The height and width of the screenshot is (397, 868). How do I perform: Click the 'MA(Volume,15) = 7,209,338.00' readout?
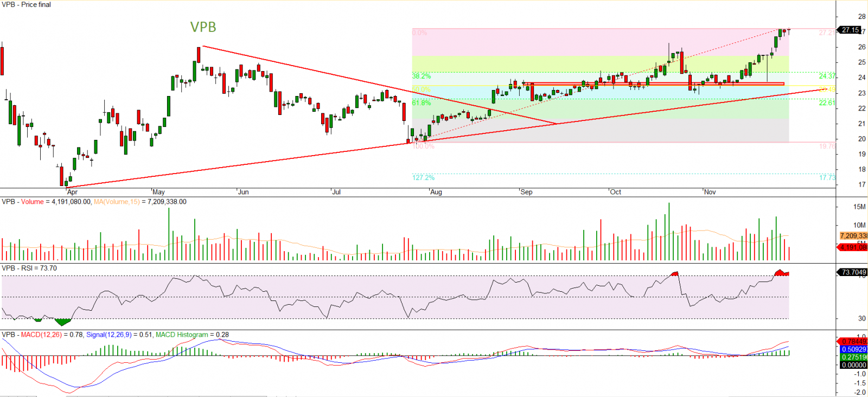140,202
